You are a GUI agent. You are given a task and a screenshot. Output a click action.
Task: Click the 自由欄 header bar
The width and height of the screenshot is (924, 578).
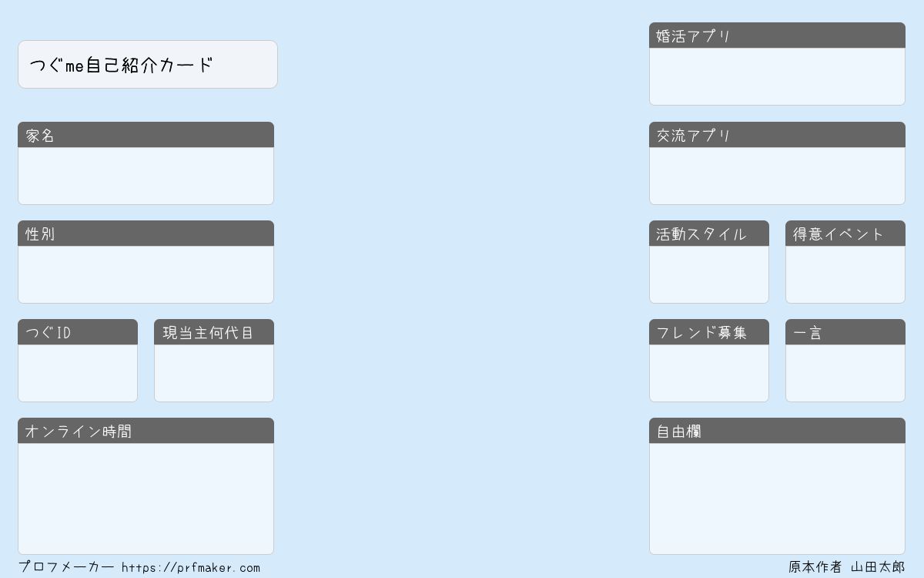777,432
